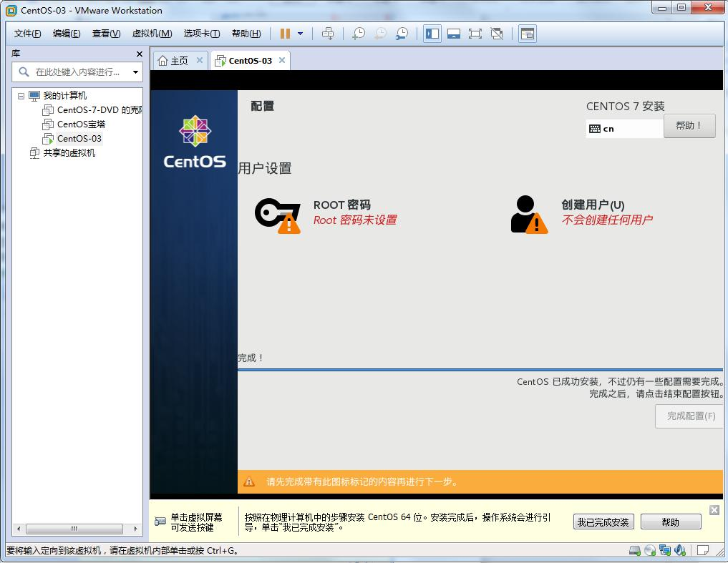Open the power options dropdown arrow
The height and width of the screenshot is (563, 728).
301,34
